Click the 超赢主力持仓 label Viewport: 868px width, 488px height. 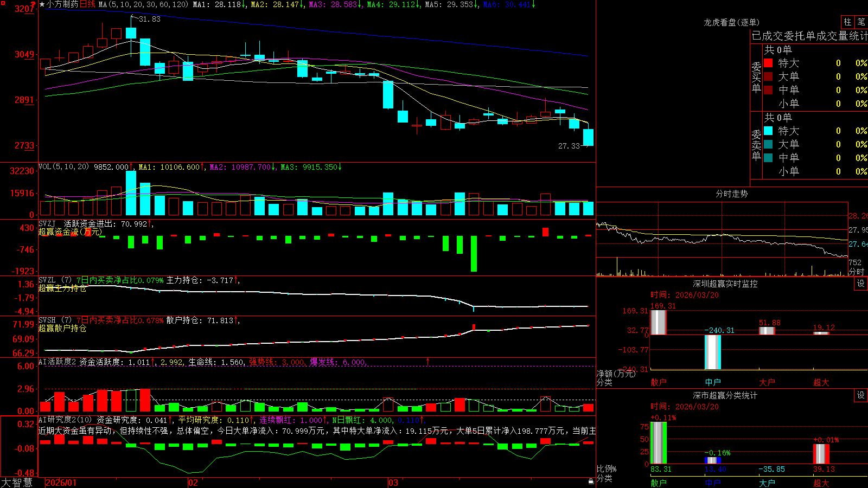click(x=62, y=288)
